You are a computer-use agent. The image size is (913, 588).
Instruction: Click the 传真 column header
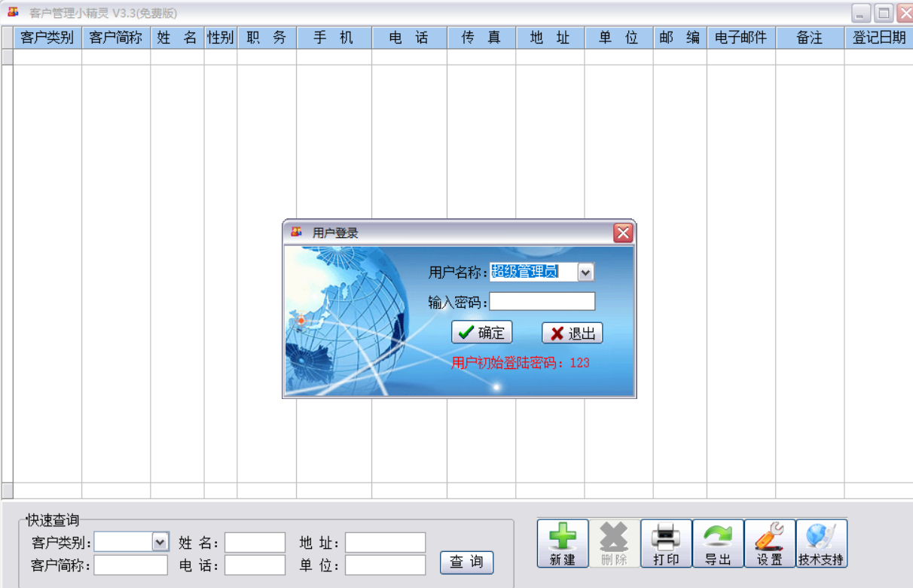point(481,38)
